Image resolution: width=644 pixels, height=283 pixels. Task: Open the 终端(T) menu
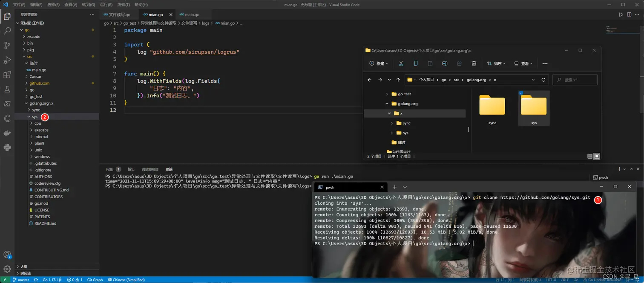tap(124, 5)
